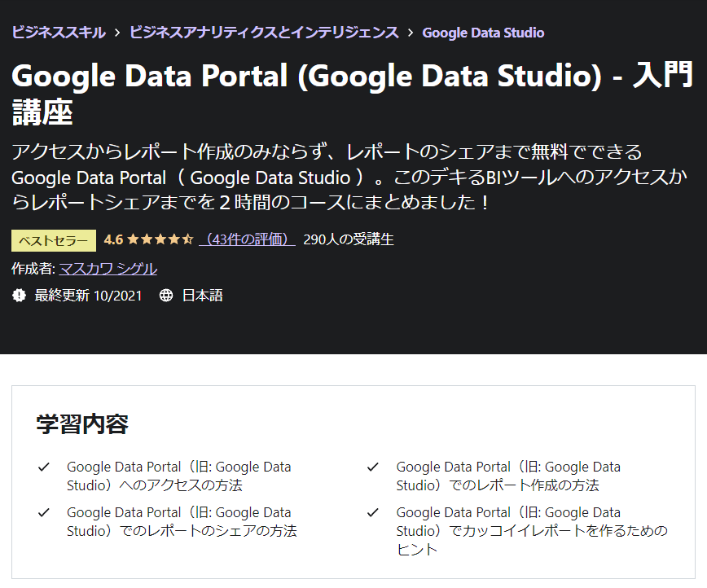Open the ビジネスアナリティクスとインテリジェンス breadcrumb link

point(264,33)
